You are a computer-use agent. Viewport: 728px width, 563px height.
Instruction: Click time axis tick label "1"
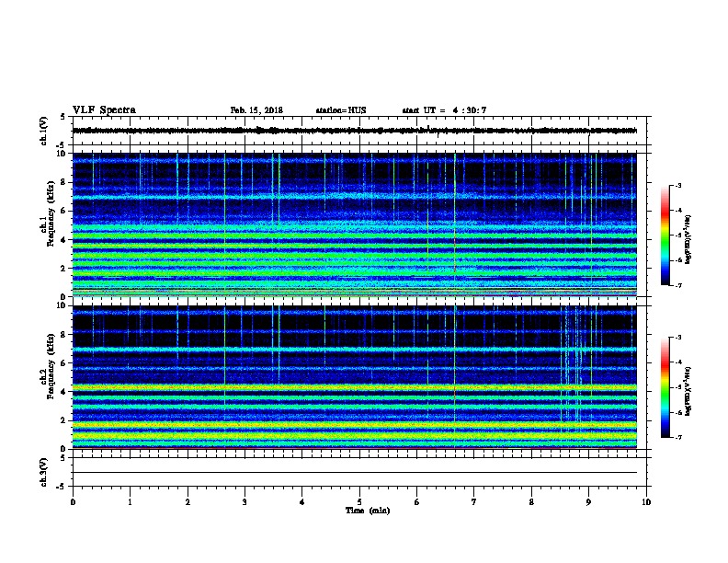click(x=130, y=502)
